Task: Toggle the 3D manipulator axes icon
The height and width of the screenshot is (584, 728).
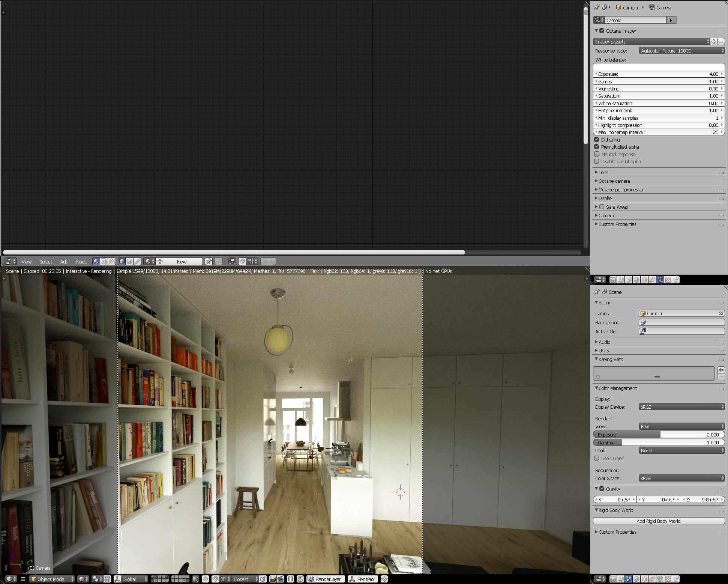Action: click(117, 579)
